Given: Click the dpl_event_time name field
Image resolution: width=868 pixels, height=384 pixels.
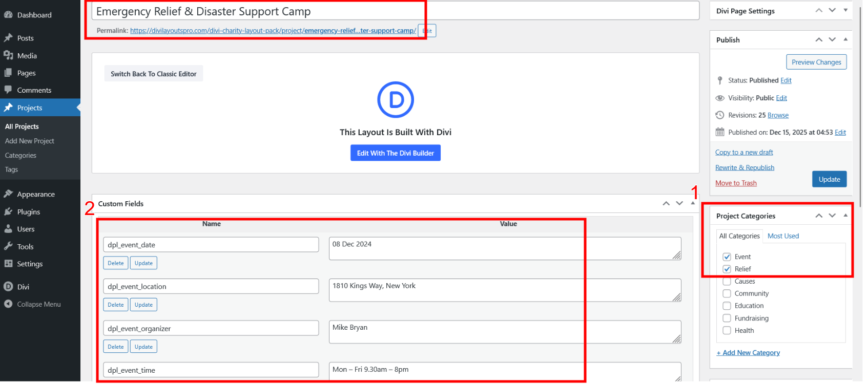Looking at the screenshot, I should pos(211,370).
